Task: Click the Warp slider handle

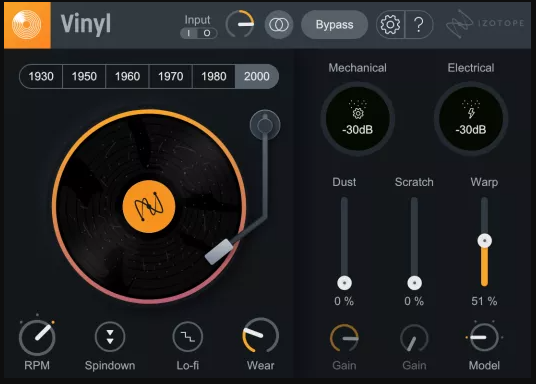Action: pyautogui.click(x=484, y=241)
